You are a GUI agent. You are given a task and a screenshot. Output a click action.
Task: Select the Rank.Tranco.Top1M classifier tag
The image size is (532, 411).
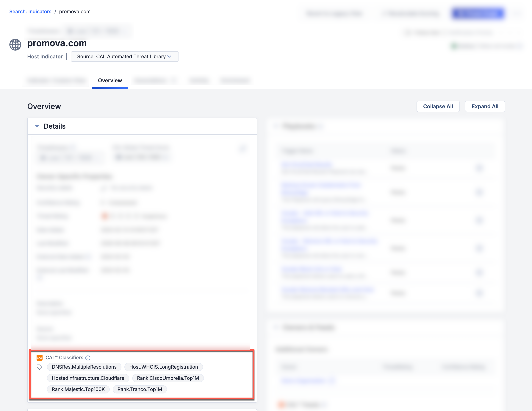point(140,389)
